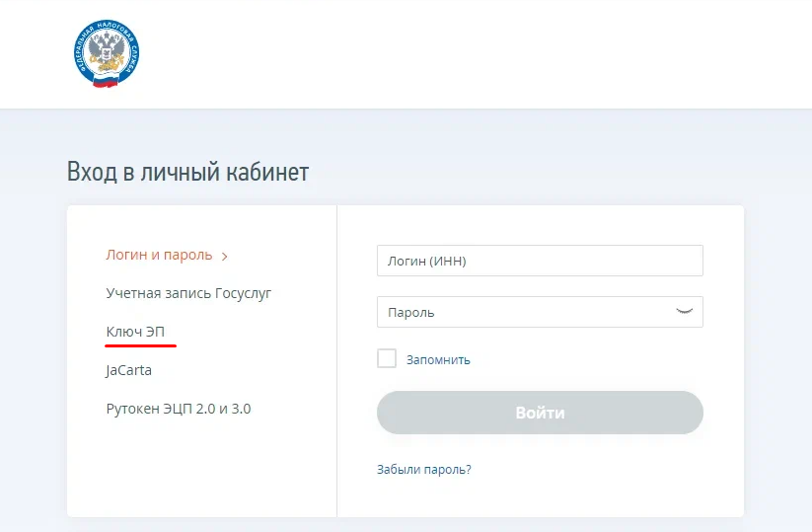Switch to Ключ ЭП login method
Screen dimensions: 812x532
(x=135, y=332)
